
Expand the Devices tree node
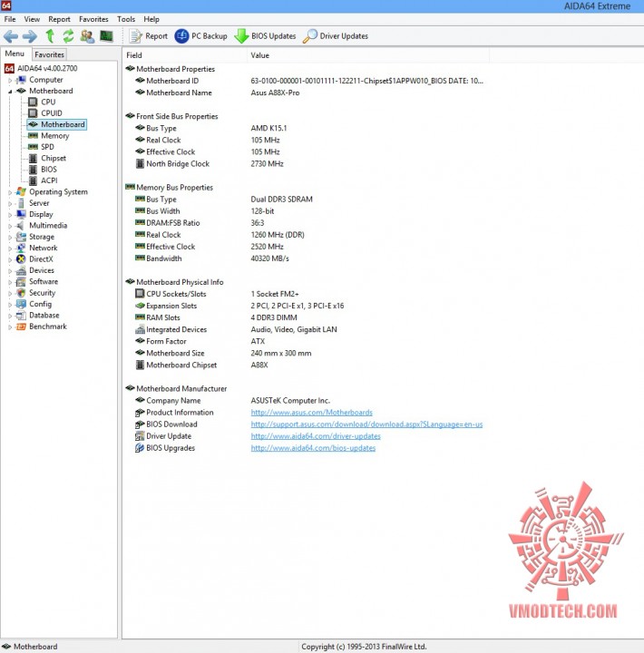pos(10,270)
